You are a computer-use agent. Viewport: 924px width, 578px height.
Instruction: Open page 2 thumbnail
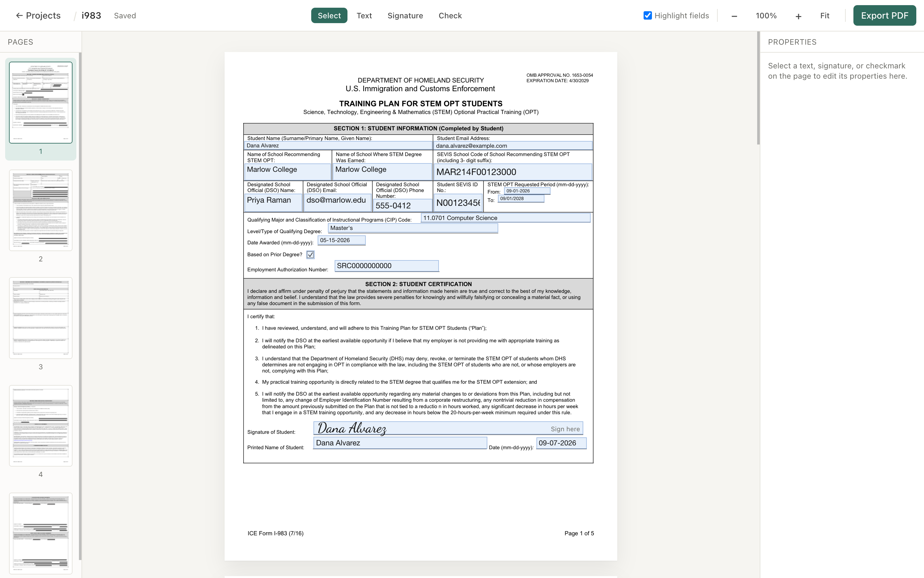(x=41, y=210)
